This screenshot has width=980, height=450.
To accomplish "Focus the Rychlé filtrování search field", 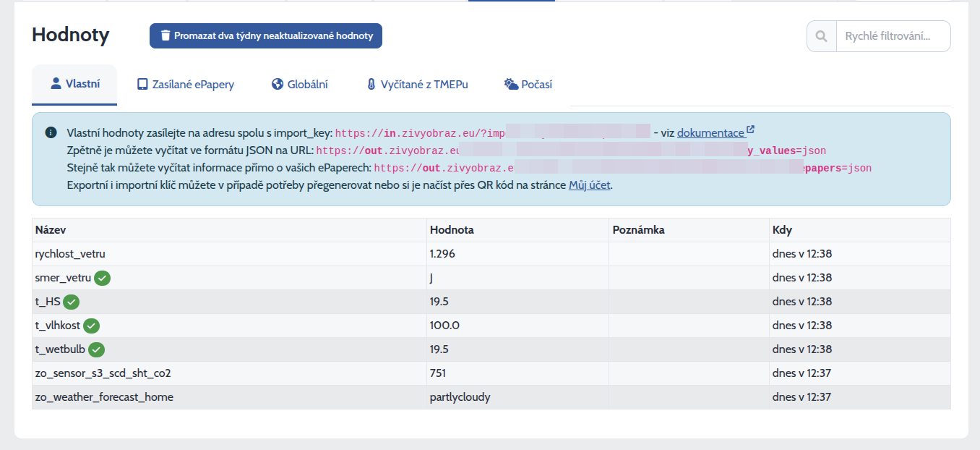I will point(893,36).
